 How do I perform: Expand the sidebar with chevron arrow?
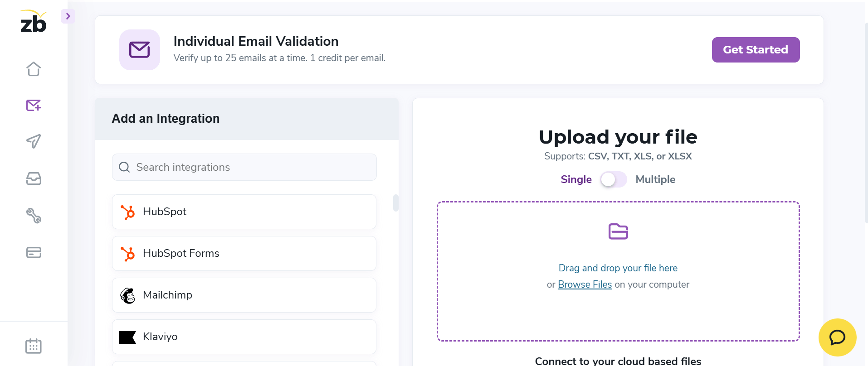point(68,16)
